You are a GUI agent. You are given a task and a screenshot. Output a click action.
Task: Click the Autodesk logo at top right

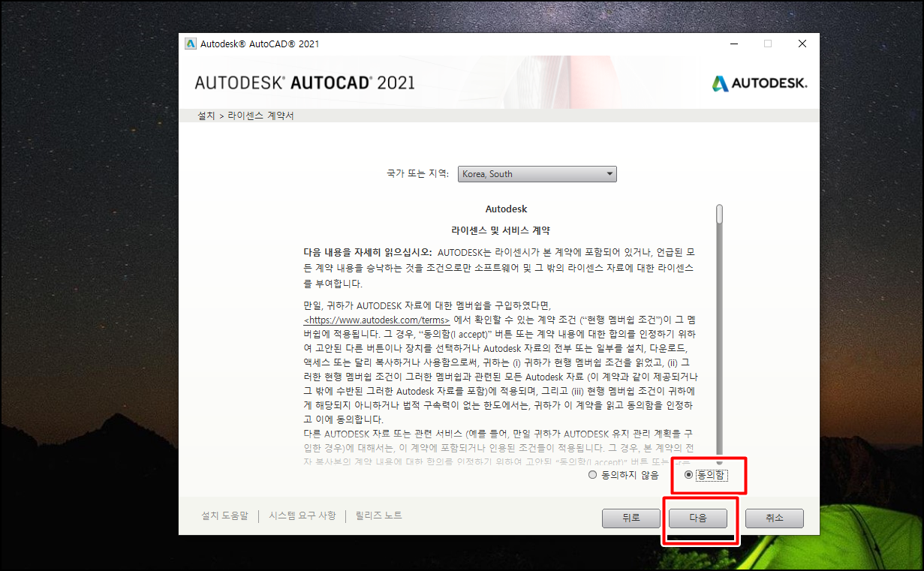[x=760, y=83]
